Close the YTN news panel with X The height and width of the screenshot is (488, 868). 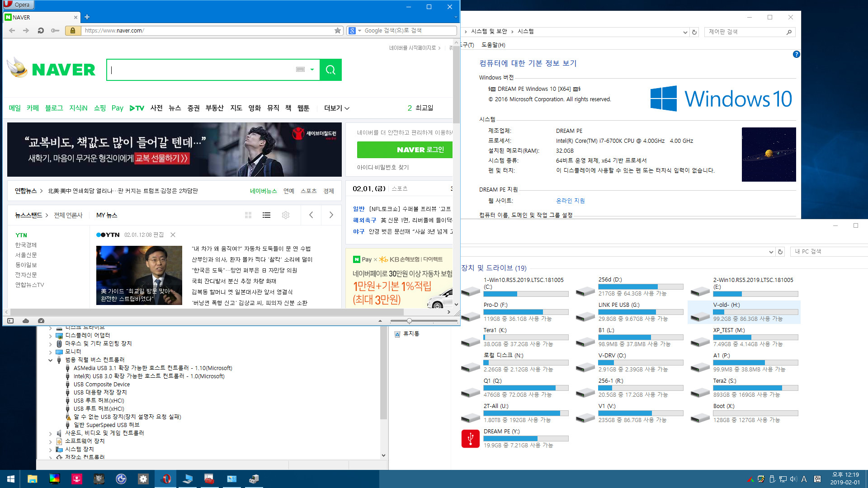(173, 235)
